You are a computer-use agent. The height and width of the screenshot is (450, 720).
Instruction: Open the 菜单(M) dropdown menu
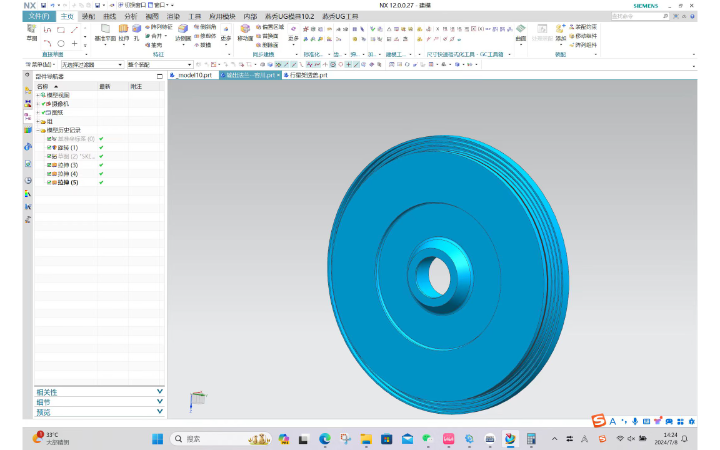pyautogui.click(x=41, y=65)
